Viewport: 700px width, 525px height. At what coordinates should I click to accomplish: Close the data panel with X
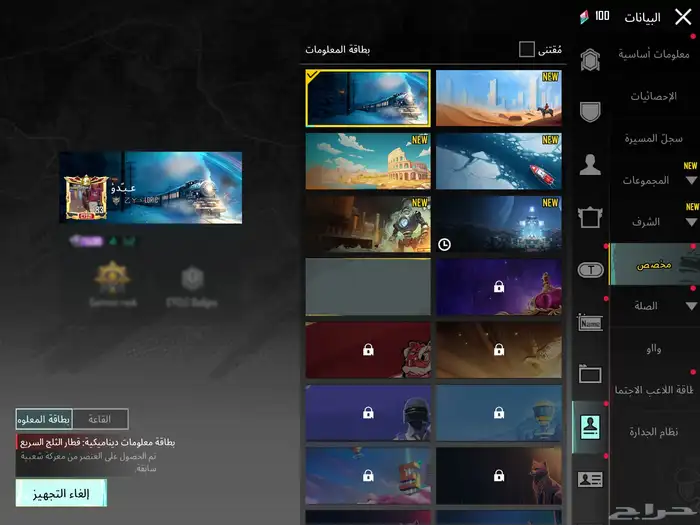pos(683,16)
